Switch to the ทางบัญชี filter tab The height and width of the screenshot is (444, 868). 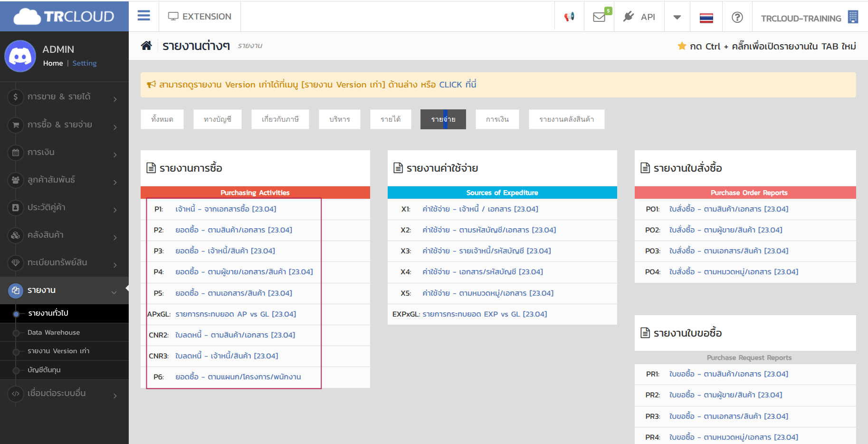(x=218, y=119)
